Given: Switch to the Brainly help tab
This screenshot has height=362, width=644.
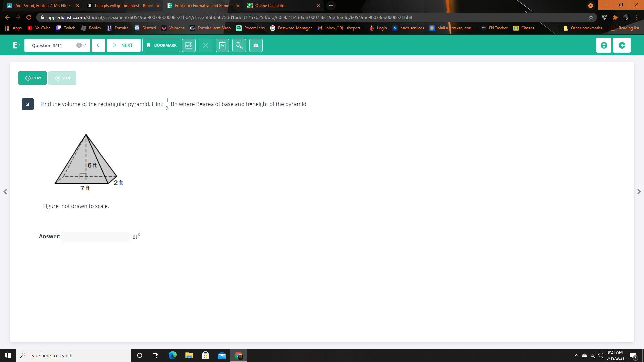Looking at the screenshot, I should coord(123,6).
